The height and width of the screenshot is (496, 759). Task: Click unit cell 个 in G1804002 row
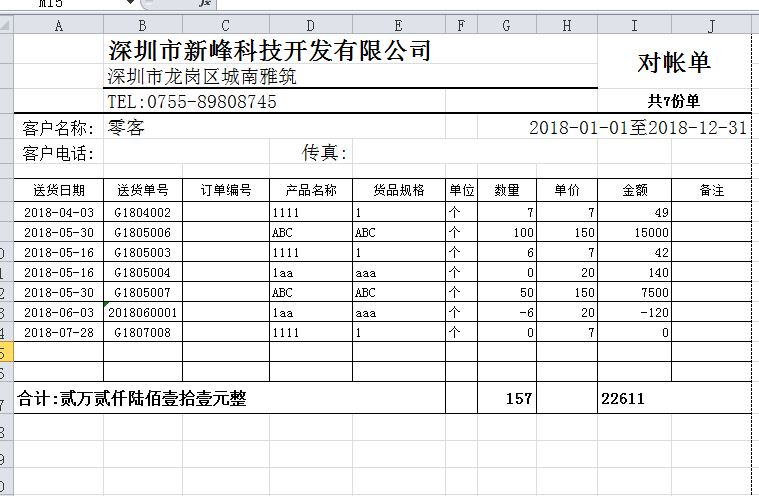461,212
